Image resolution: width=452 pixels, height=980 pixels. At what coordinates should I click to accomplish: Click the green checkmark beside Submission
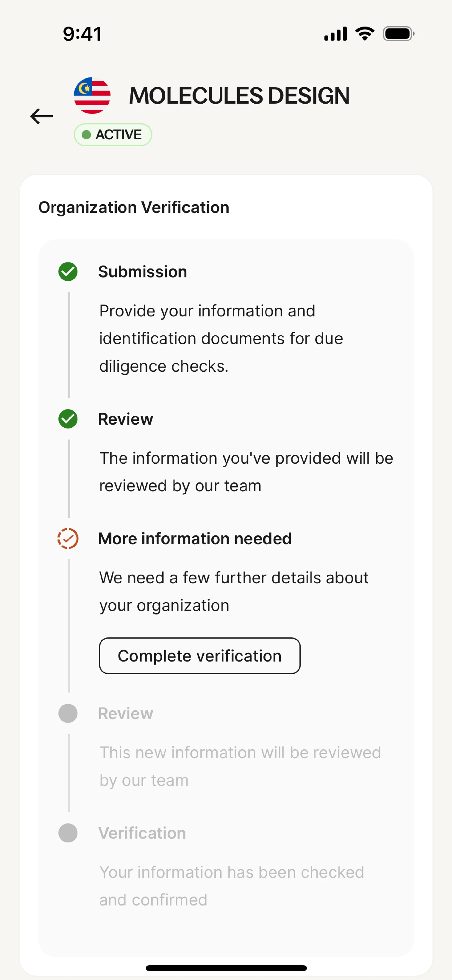click(68, 272)
